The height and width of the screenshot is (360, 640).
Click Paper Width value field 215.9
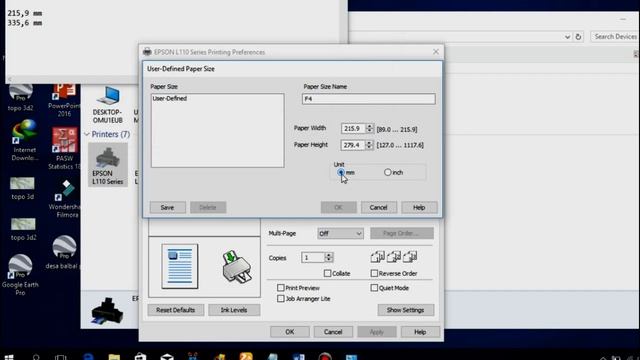(353, 129)
